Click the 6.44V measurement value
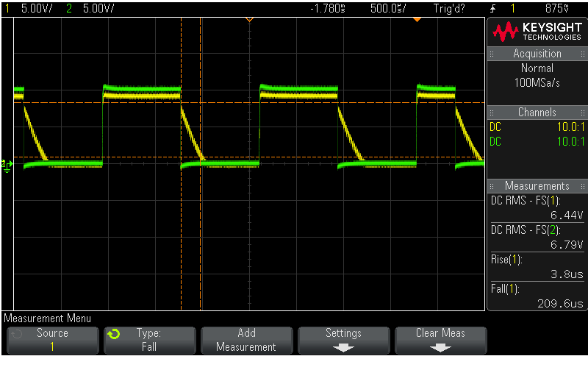Image resolution: width=588 pixels, height=370 pixels. click(567, 215)
